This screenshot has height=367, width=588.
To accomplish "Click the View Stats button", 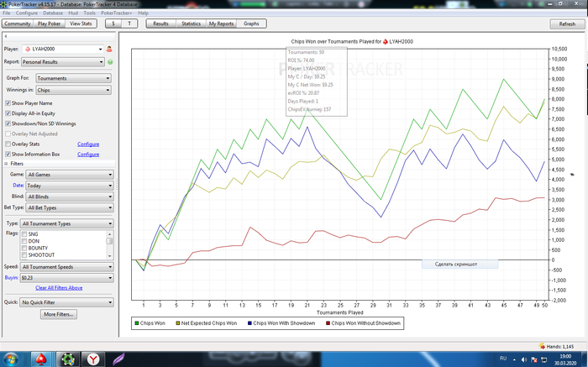I will (81, 24).
